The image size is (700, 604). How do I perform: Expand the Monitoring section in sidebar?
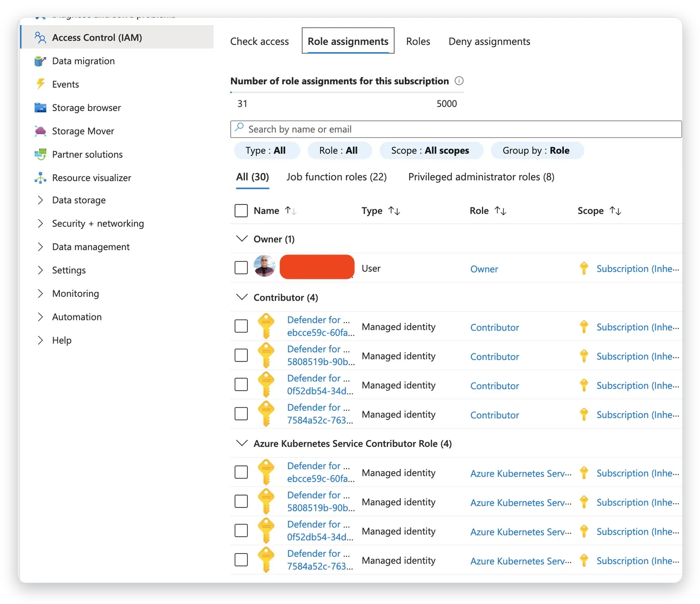(x=40, y=293)
